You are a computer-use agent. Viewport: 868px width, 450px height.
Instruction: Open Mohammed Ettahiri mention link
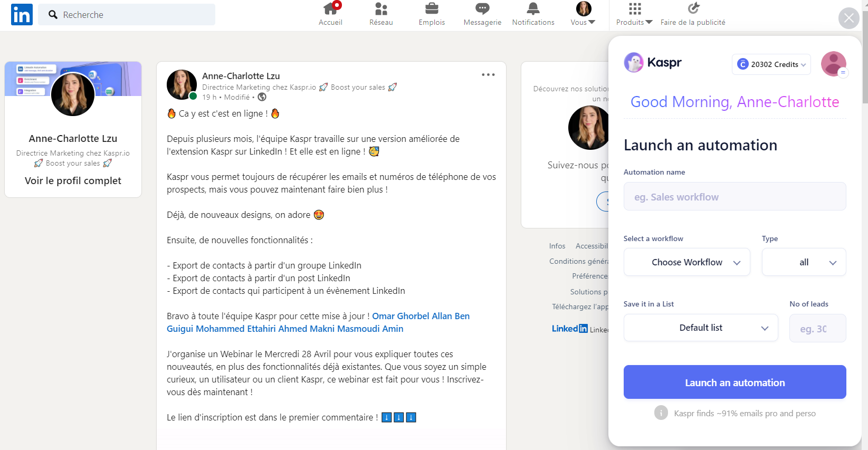[x=236, y=329]
